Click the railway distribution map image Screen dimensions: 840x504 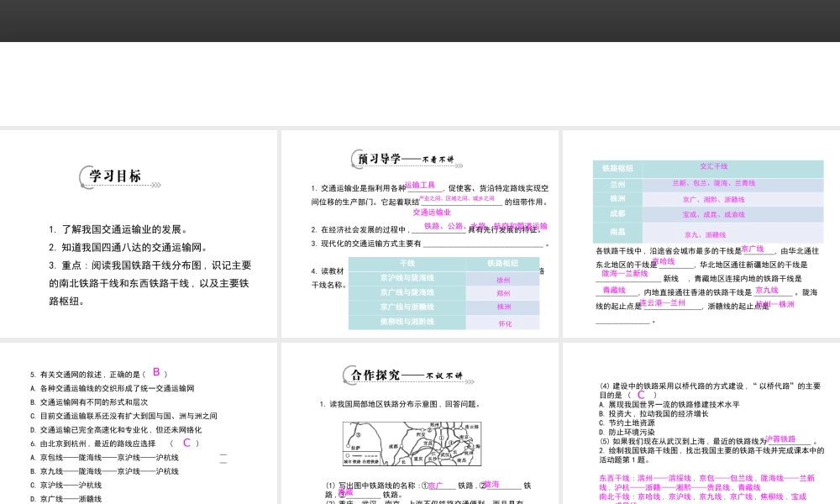click(412, 444)
